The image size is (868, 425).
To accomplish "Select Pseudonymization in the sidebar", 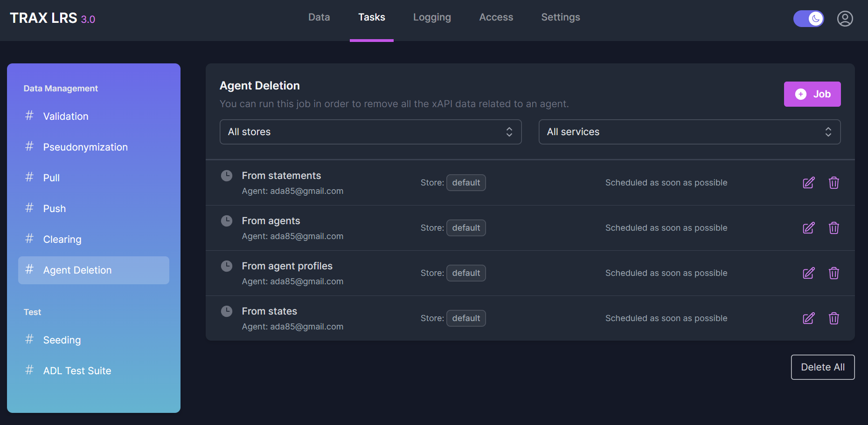I will point(85,147).
